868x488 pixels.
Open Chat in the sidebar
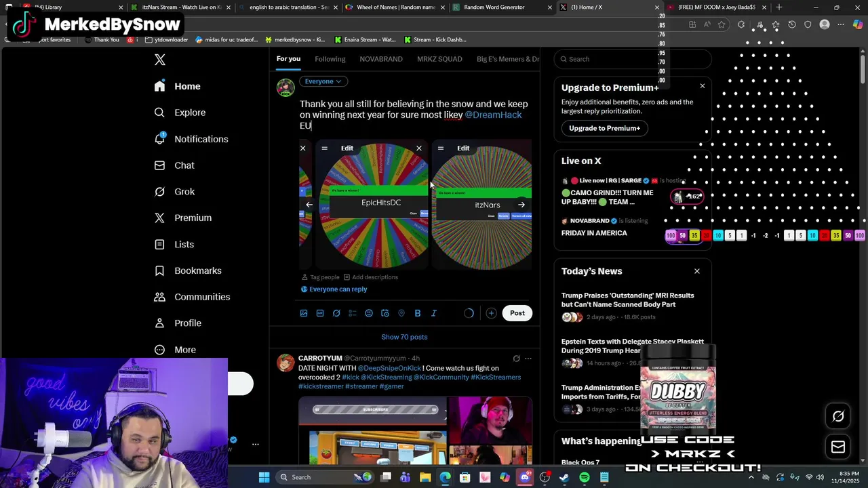tap(174, 165)
